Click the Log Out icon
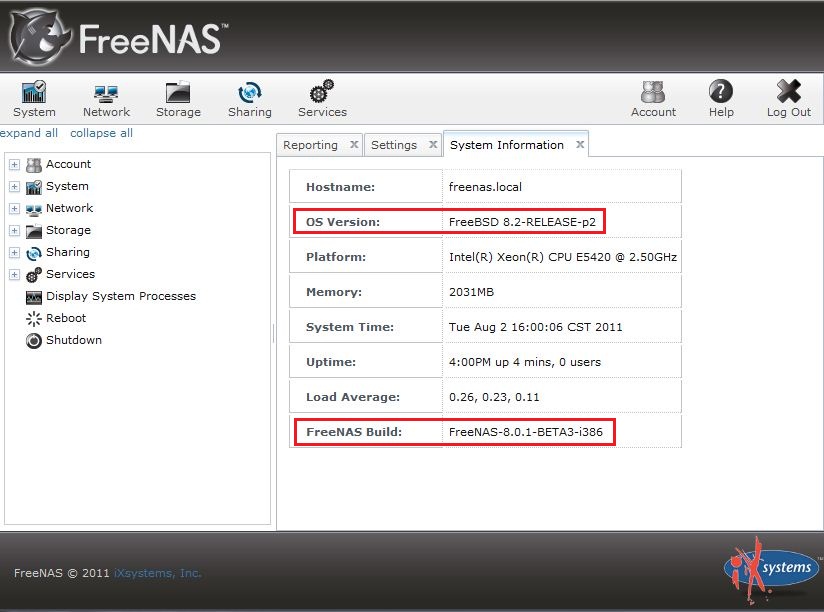The height and width of the screenshot is (612, 824). coord(788,100)
